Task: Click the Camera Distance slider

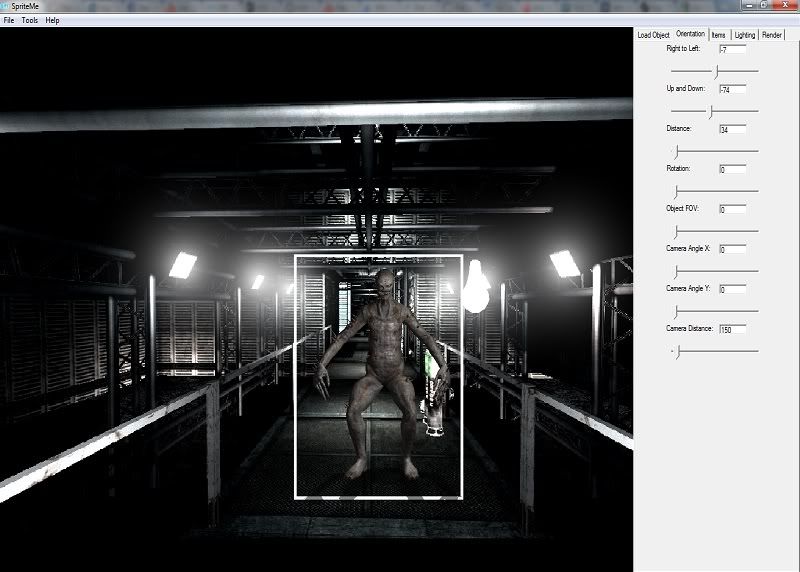Action: point(715,351)
